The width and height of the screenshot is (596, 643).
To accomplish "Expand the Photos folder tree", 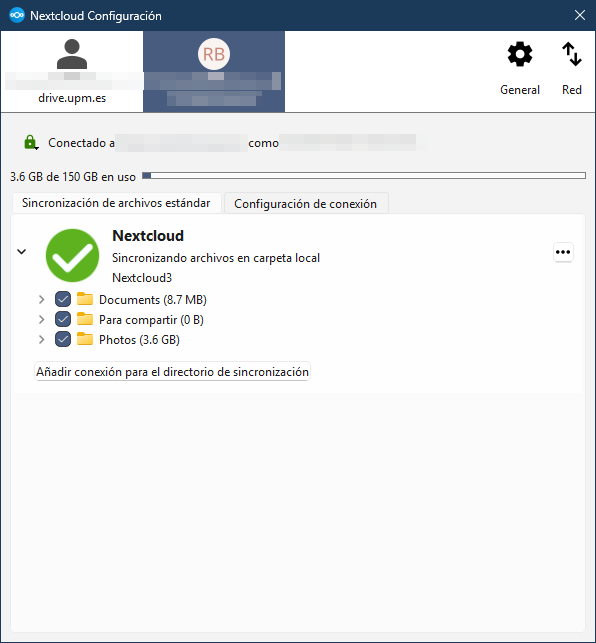I will pyautogui.click(x=41, y=339).
